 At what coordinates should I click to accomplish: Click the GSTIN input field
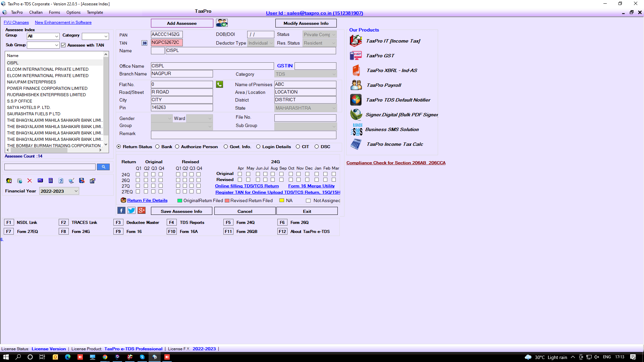315,66
